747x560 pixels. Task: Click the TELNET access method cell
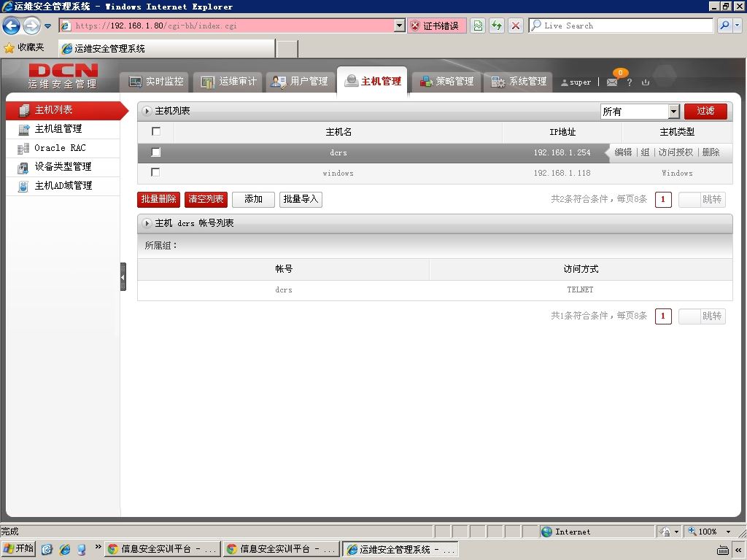580,290
